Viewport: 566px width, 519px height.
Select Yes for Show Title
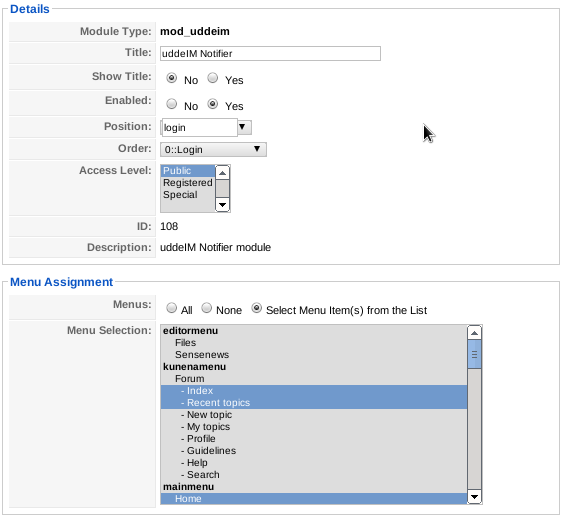[213, 78]
